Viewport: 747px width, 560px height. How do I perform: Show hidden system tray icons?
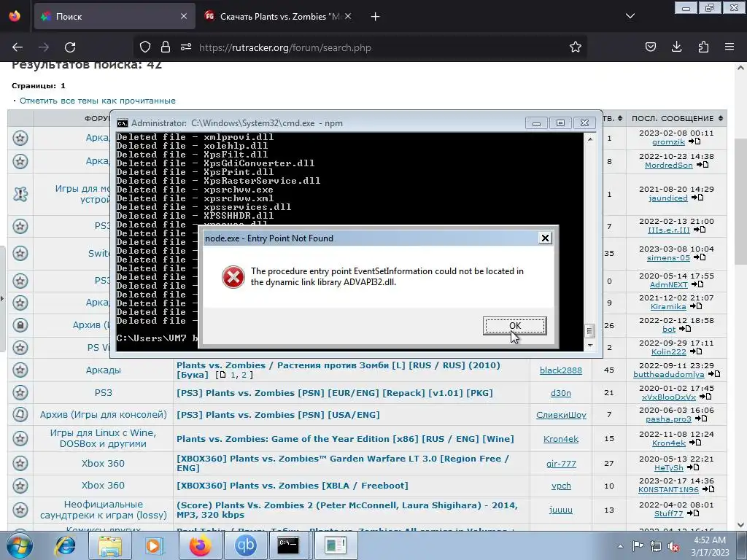pos(620,546)
